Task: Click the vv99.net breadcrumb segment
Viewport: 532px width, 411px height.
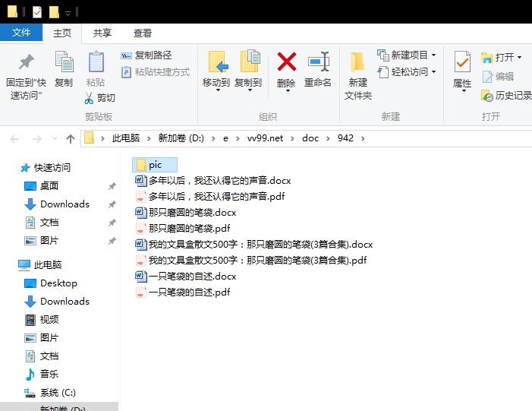Action: tap(265, 138)
